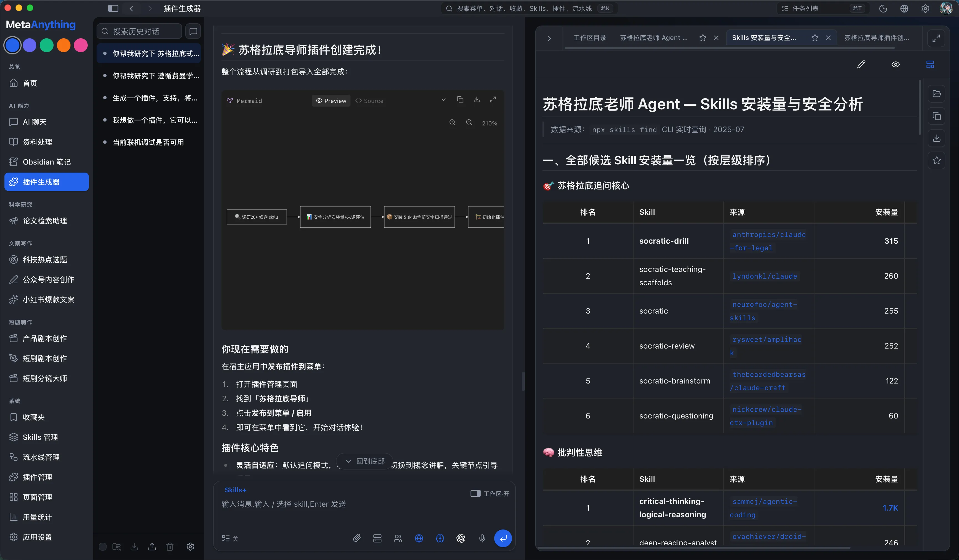Viewport: 959px width, 560px height.
Task: Toggle the brain thinking mode icon
Action: tap(440, 538)
